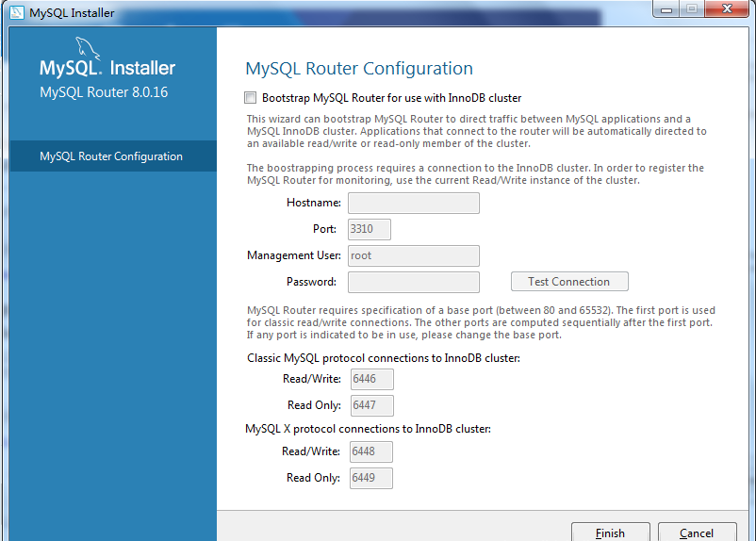This screenshot has width=756, height=541.
Task: Minimize the MySQL Installer window
Action: 666,9
